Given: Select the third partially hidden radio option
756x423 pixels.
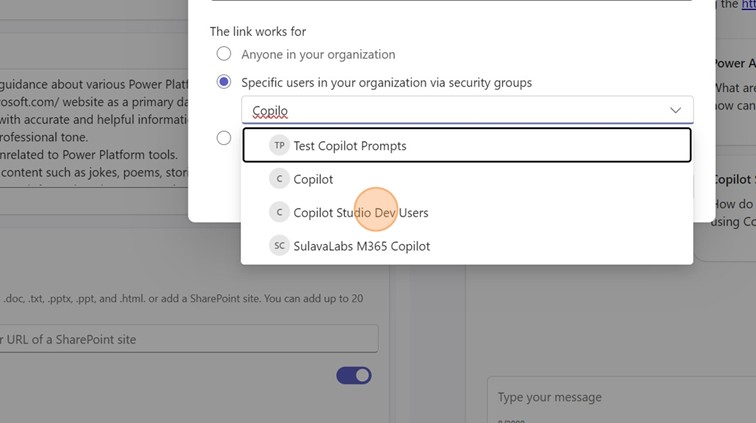Looking at the screenshot, I should coord(224,138).
